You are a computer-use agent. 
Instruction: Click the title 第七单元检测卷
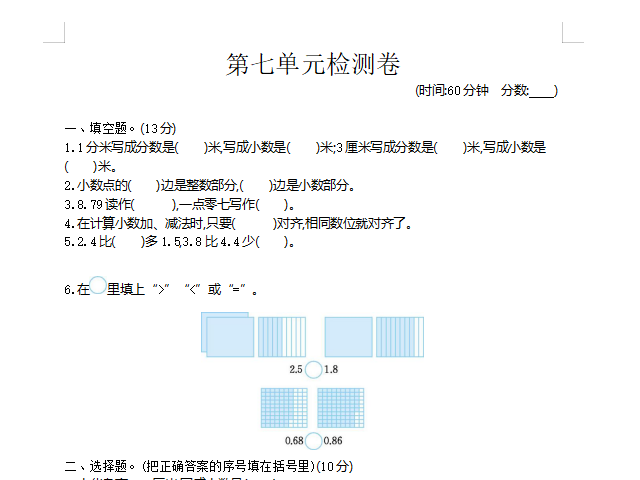click(313, 65)
